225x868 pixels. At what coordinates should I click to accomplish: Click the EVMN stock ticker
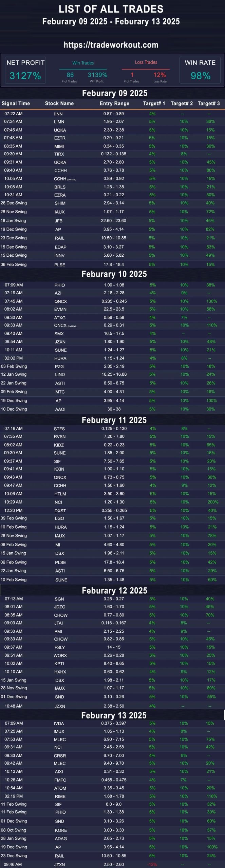pyautogui.click(x=60, y=309)
